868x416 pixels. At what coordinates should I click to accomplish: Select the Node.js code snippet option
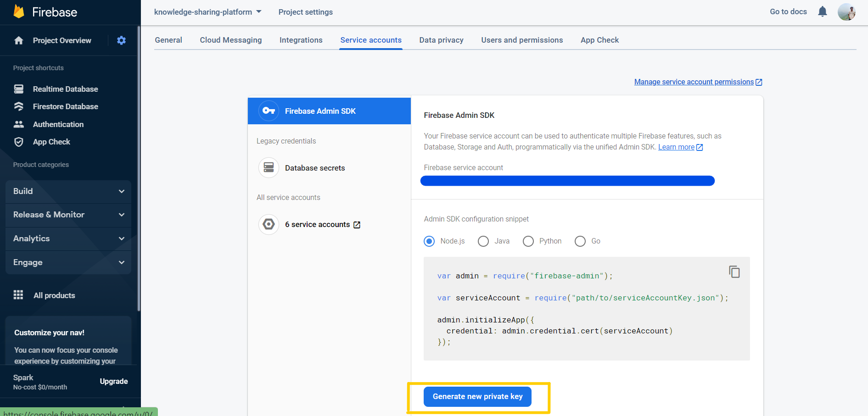429,241
